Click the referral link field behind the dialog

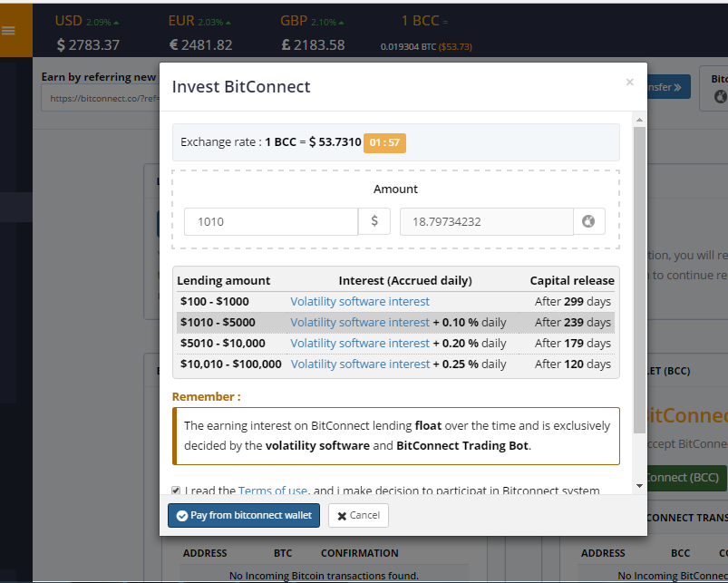pyautogui.click(x=101, y=99)
